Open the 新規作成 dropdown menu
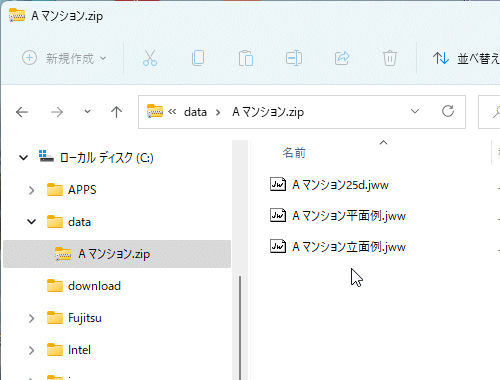 (x=64, y=58)
